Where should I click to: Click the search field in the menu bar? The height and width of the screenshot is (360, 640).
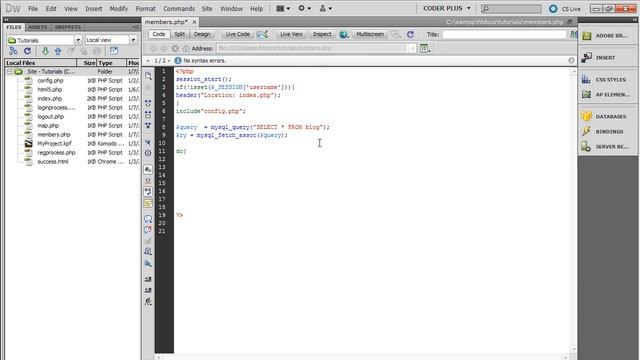511,9
